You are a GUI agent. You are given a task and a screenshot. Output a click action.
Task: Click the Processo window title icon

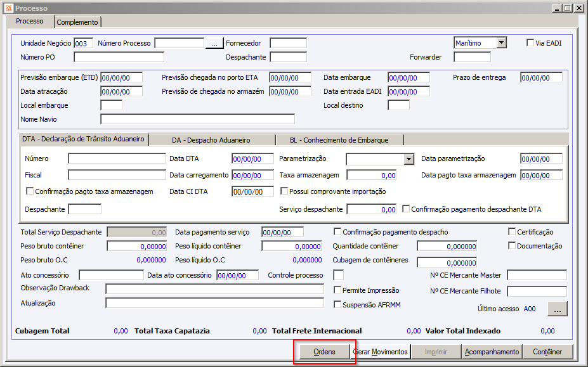9,8
